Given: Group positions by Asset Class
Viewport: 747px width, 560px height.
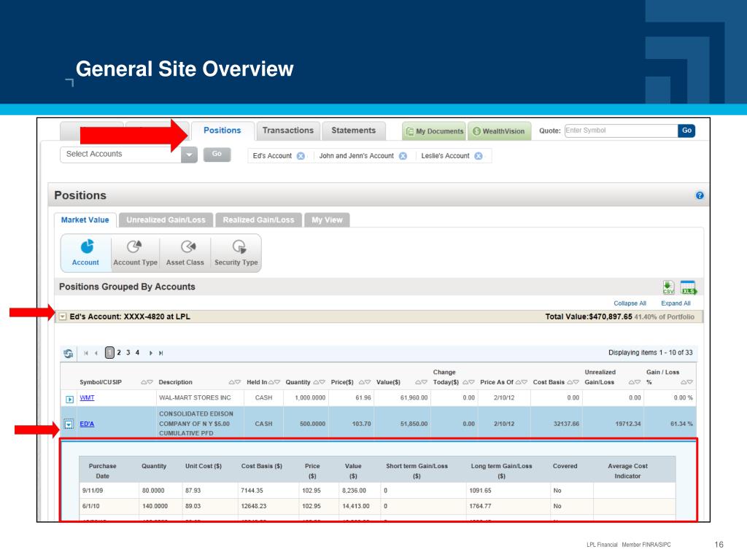Looking at the screenshot, I should 185,253.
